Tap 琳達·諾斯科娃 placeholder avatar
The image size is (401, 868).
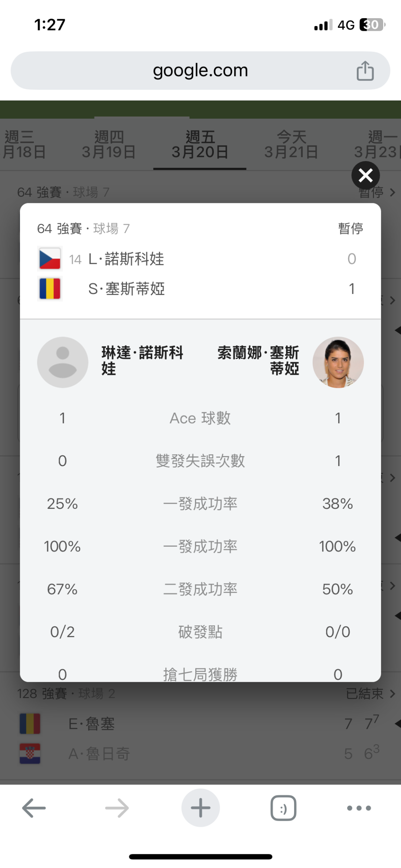point(63,362)
